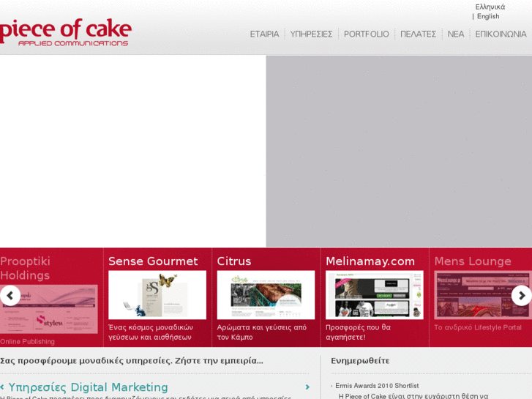Click the Melinamay.com website thumbnail
This screenshot has height=399, width=532.
coord(374,295)
